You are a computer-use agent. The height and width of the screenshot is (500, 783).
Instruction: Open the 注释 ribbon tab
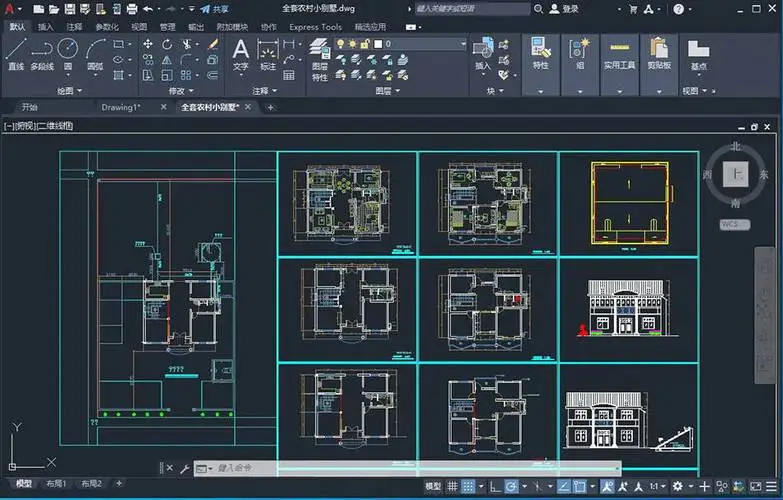coord(75,27)
